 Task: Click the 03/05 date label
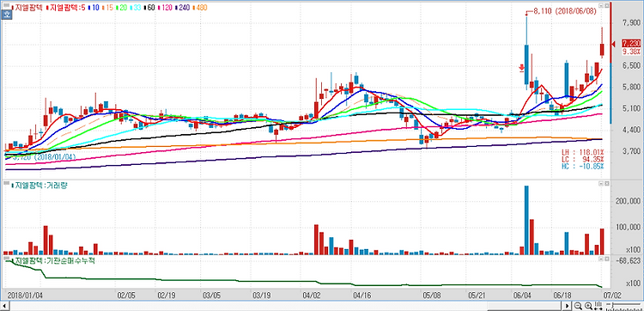click(x=212, y=295)
